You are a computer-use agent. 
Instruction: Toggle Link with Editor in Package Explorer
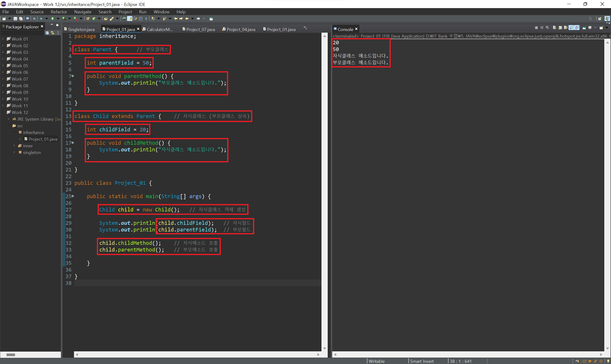[53, 33]
